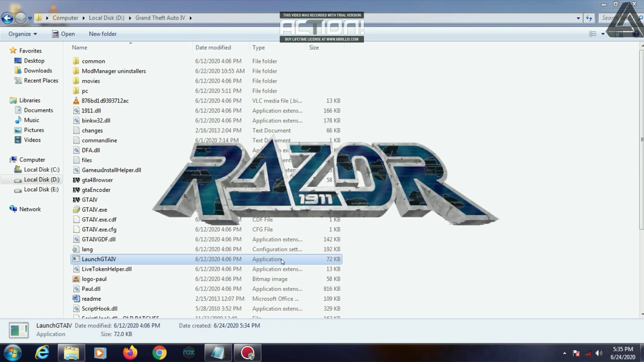Viewport: 644px width, 362px height.
Task: Select Local Disk (C:) in navigation pane
Action: tap(41, 170)
